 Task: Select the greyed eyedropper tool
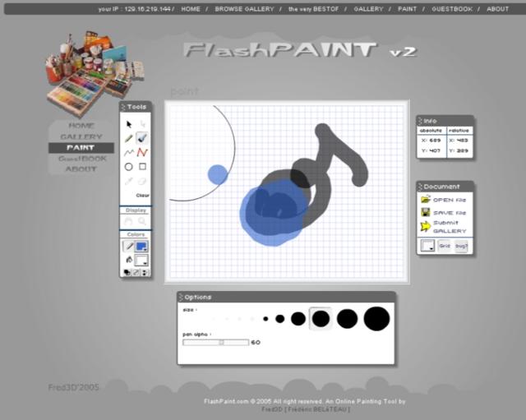(128, 181)
